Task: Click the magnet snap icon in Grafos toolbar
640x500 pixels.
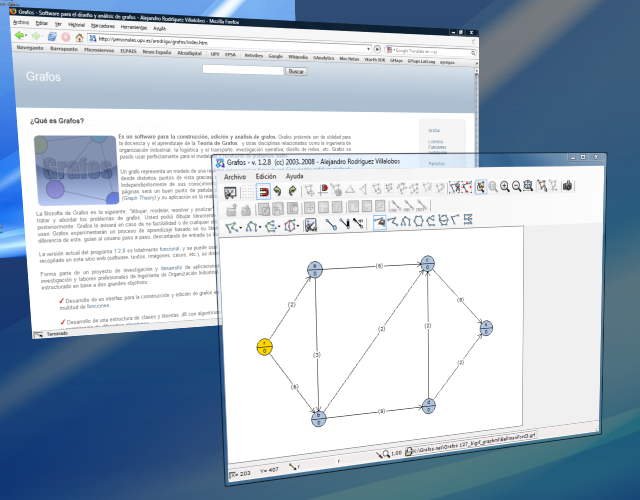Action: [264, 190]
